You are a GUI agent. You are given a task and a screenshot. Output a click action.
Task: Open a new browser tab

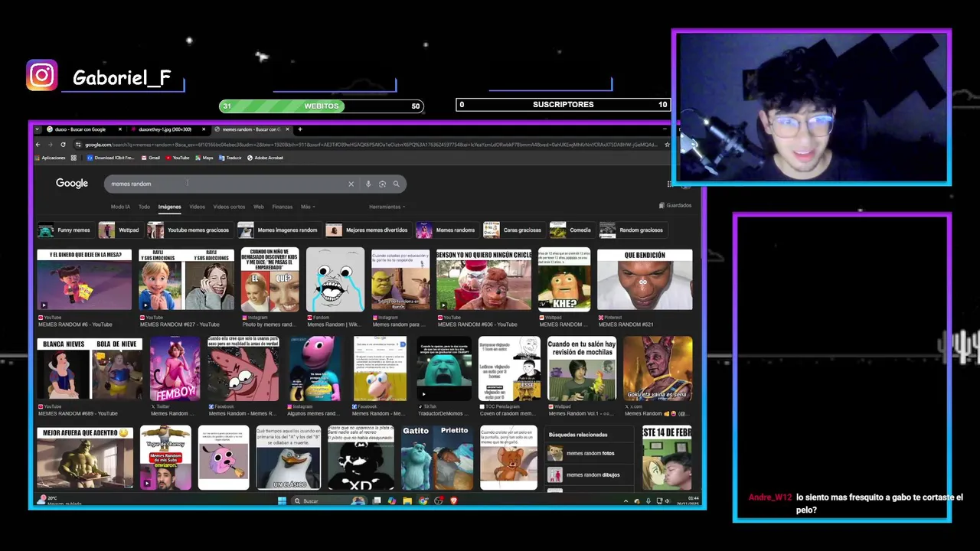click(x=299, y=129)
